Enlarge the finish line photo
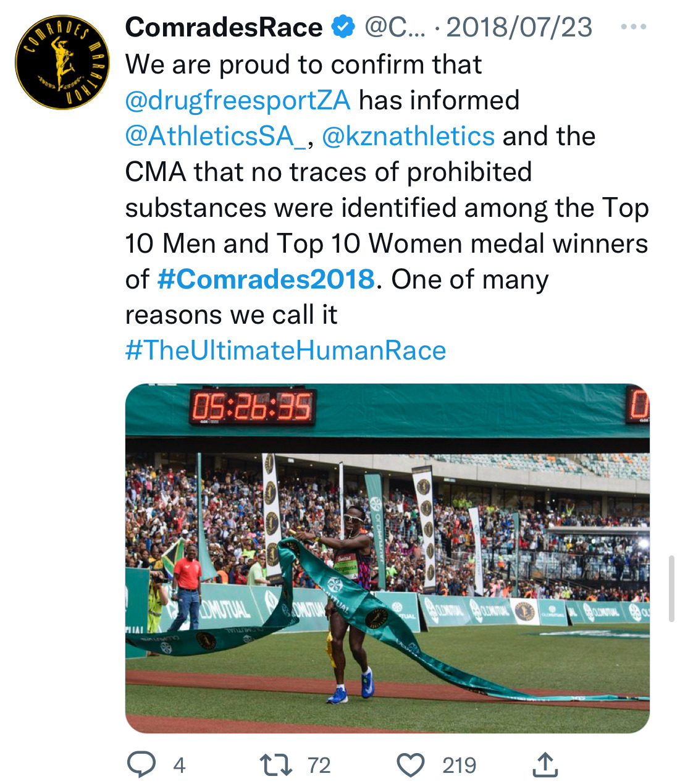 coord(387,558)
